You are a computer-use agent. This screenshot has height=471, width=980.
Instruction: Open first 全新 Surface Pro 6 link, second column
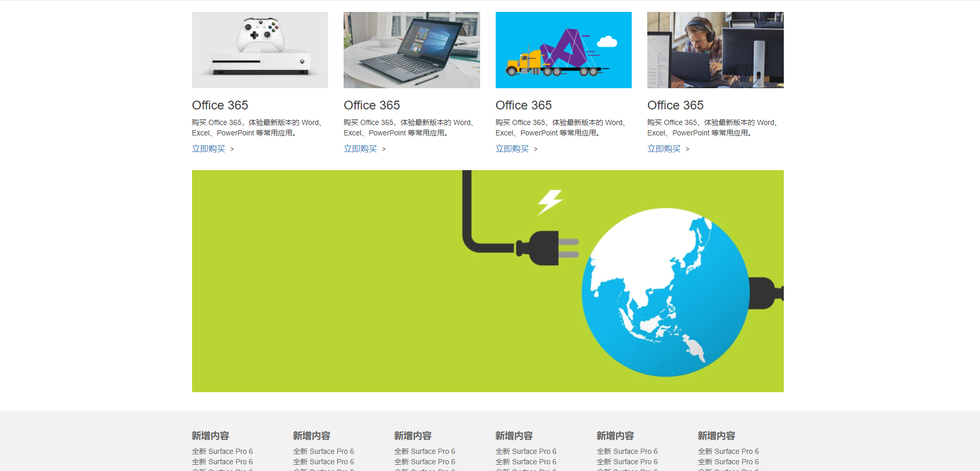point(323,451)
